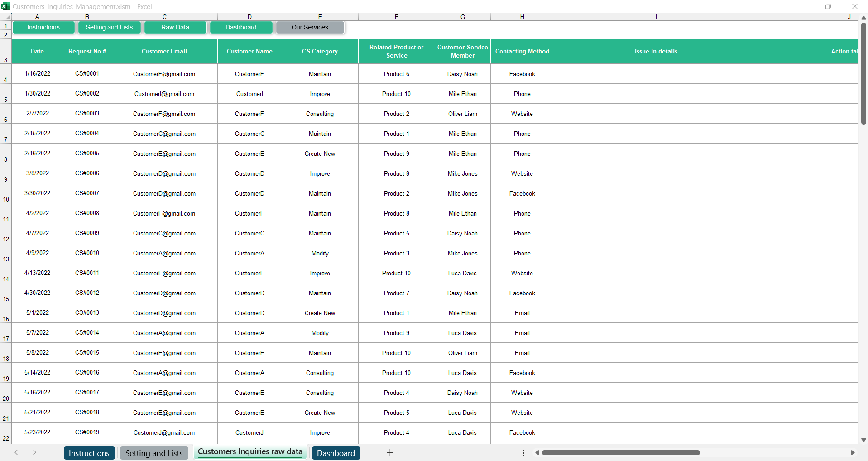Switch to the Dashboard sheet tab
The image size is (868, 461).
tap(336, 453)
